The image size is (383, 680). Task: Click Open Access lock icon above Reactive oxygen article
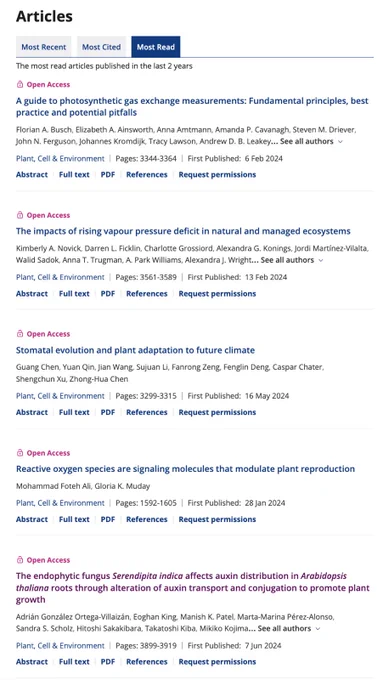20,453
